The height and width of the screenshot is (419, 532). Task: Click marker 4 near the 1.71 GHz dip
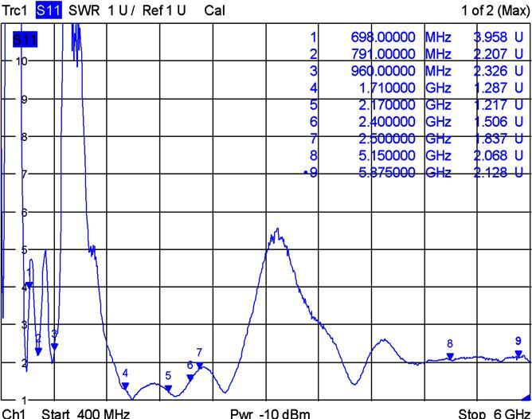pyautogui.click(x=125, y=386)
